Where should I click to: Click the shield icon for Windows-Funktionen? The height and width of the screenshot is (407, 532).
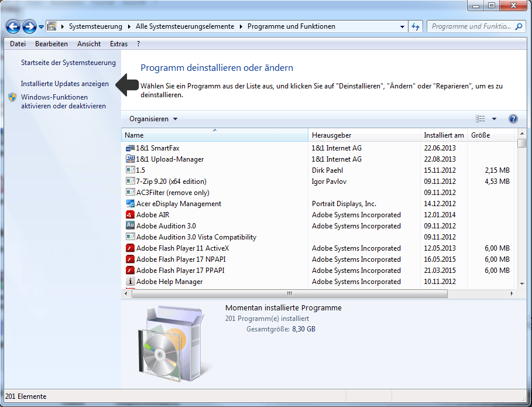(x=12, y=97)
